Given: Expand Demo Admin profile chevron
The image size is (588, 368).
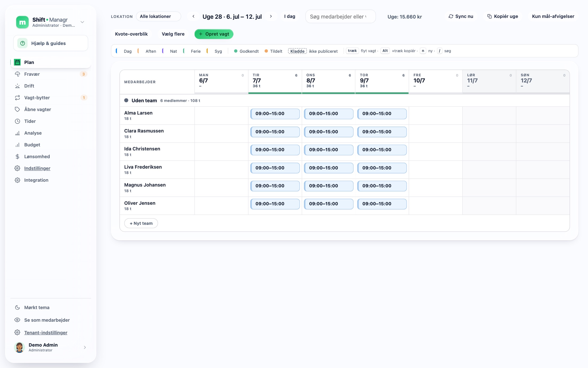Looking at the screenshot, I should pos(85,347).
